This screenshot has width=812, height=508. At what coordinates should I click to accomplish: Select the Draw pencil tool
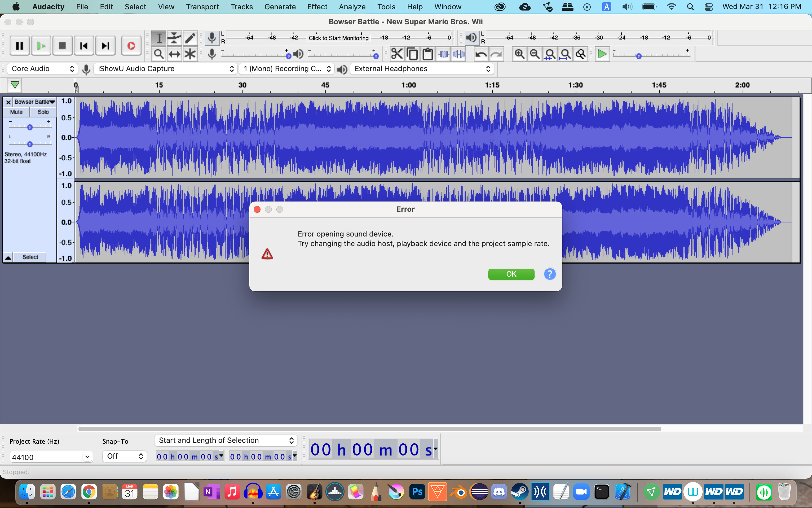point(190,38)
